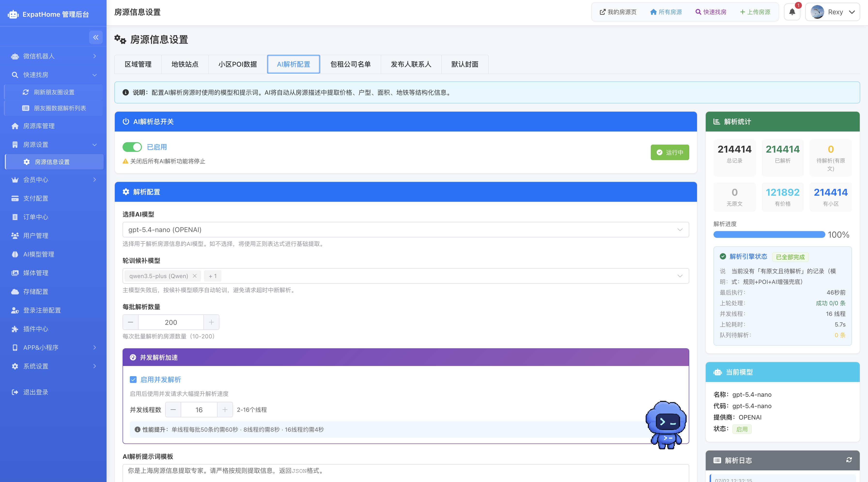868x482 pixels.
Task: Click the 解析进度 progress bar
Action: (769, 234)
